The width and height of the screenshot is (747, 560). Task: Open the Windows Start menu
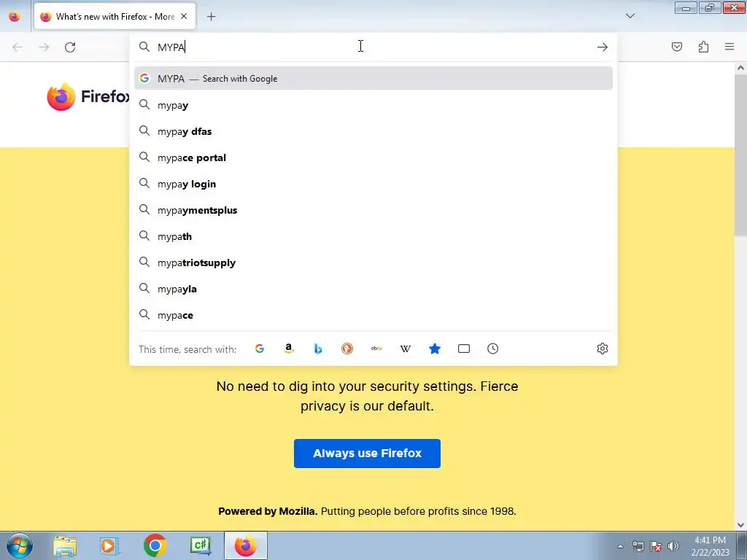point(20,545)
